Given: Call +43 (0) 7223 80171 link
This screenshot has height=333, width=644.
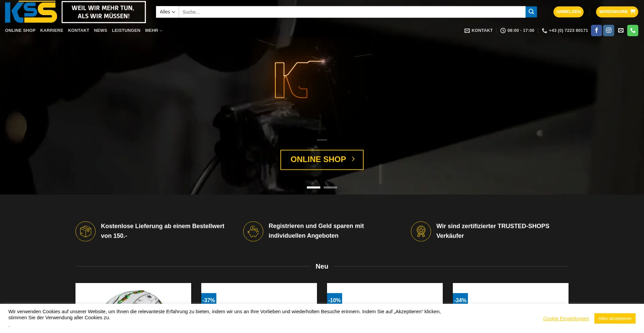Looking at the screenshot, I should tap(565, 31).
